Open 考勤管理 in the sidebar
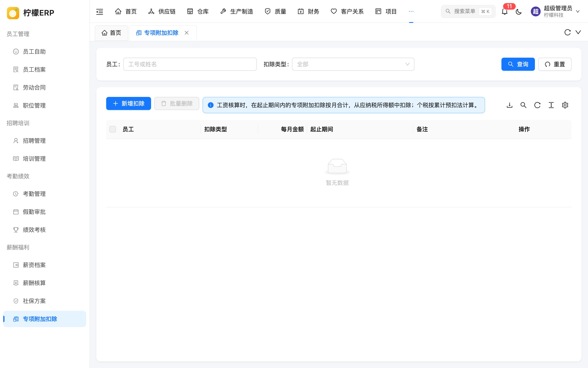Image resolution: width=588 pixels, height=368 pixels. coord(45,194)
